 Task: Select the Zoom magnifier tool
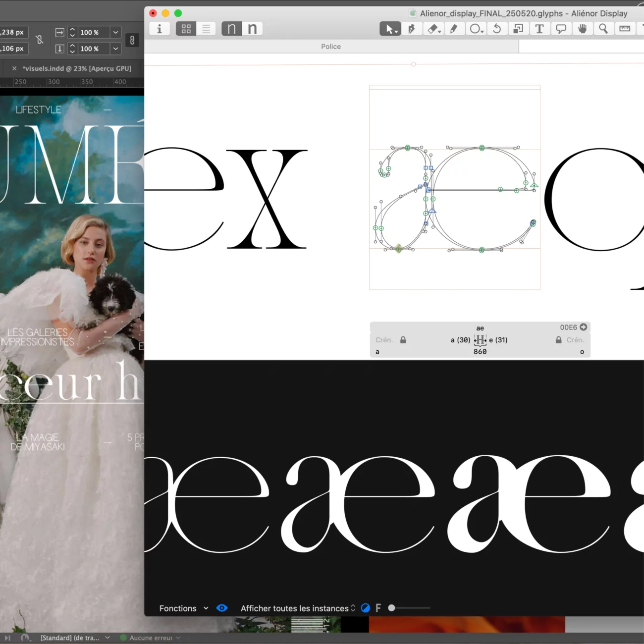(603, 29)
